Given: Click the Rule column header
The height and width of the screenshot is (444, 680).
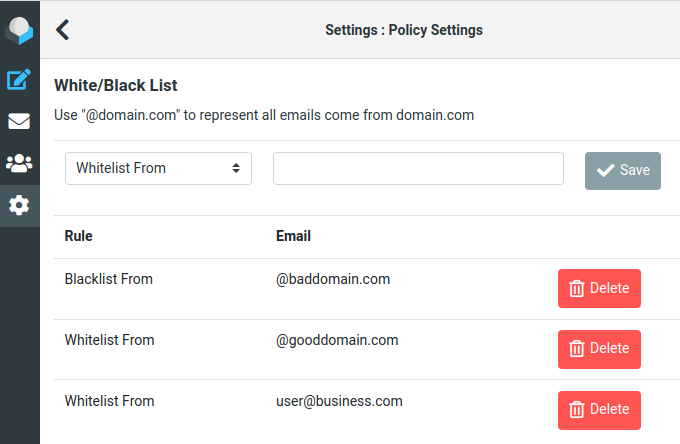Looking at the screenshot, I should tap(78, 236).
